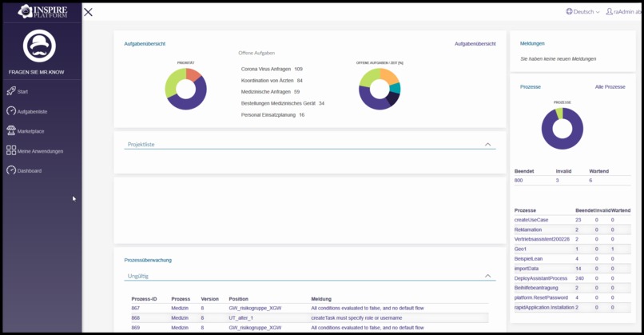
Task: Select Corona Virus Anfragen 109
Action: [272, 69]
